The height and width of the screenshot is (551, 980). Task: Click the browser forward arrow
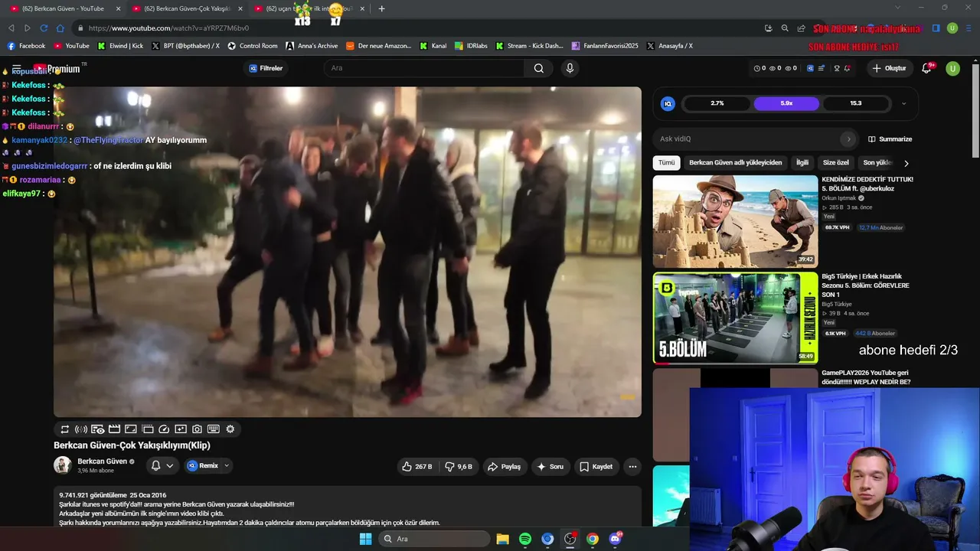click(28, 28)
